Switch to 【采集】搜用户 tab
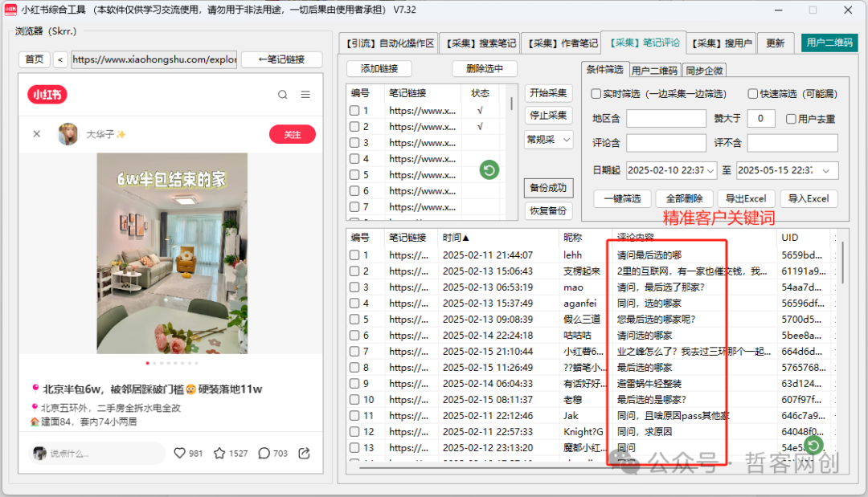This screenshot has width=868, height=497. coord(722,43)
